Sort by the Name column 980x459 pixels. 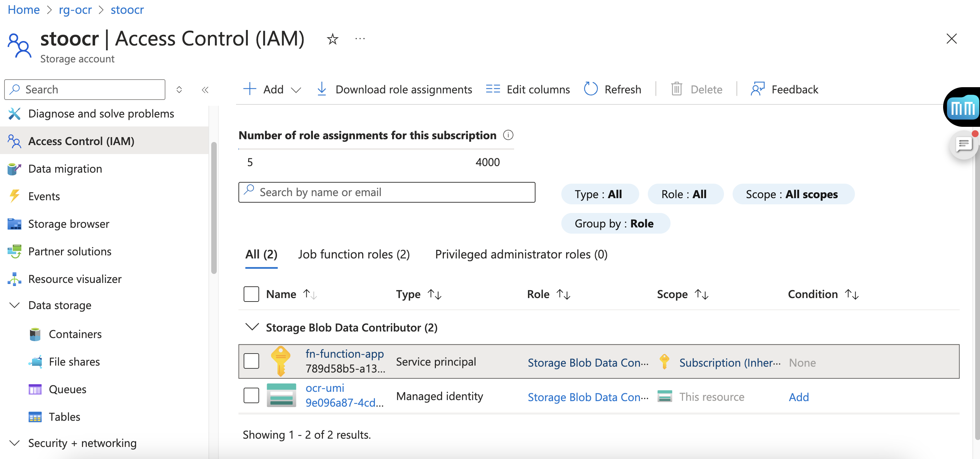pos(292,294)
